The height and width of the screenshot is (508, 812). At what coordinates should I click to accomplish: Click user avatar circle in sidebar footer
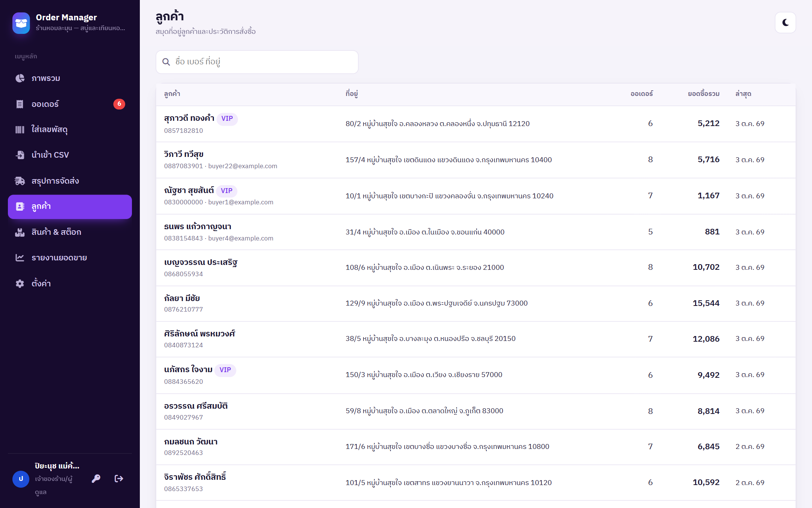(x=21, y=479)
